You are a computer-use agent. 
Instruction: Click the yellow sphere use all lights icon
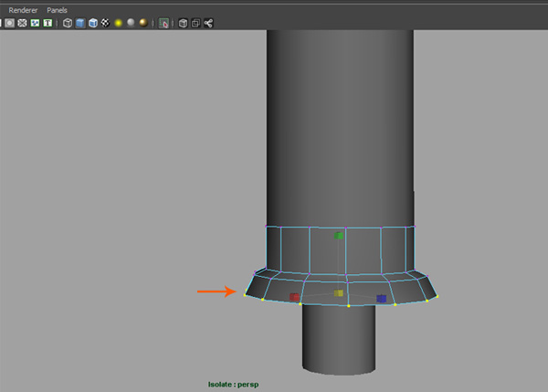tap(119, 23)
